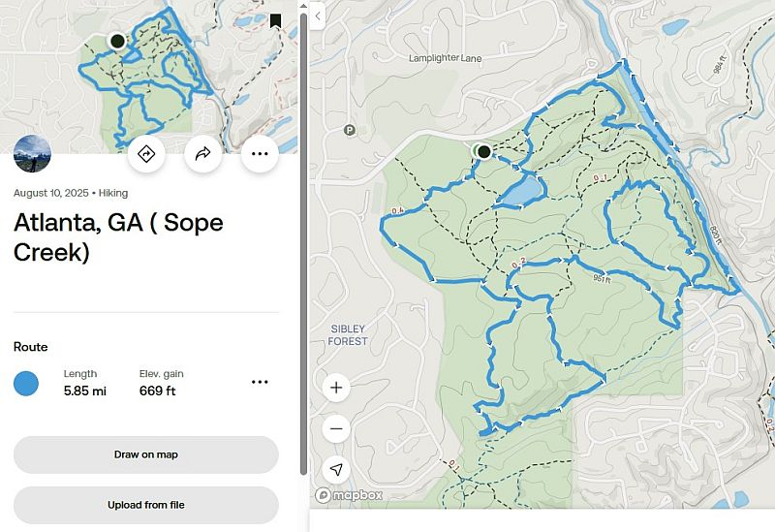
Task: Click the blue route color swatch
Action: [x=26, y=383]
